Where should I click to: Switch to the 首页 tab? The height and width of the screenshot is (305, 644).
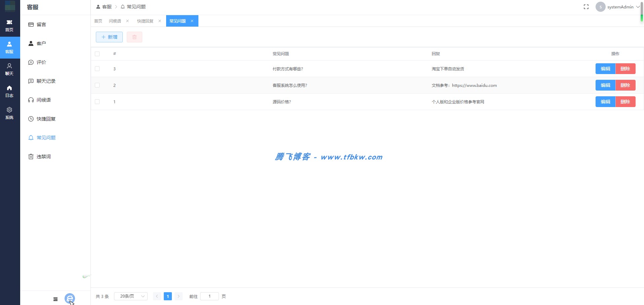pos(98,21)
